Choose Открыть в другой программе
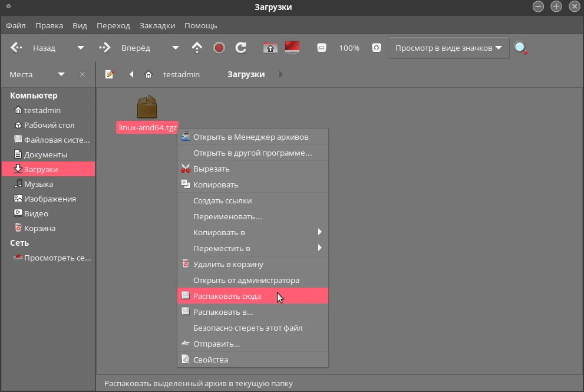This screenshot has width=584, height=392. point(253,153)
